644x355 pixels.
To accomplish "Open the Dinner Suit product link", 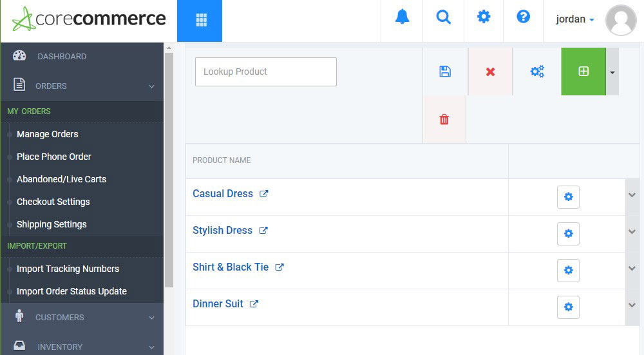I will pos(218,303).
